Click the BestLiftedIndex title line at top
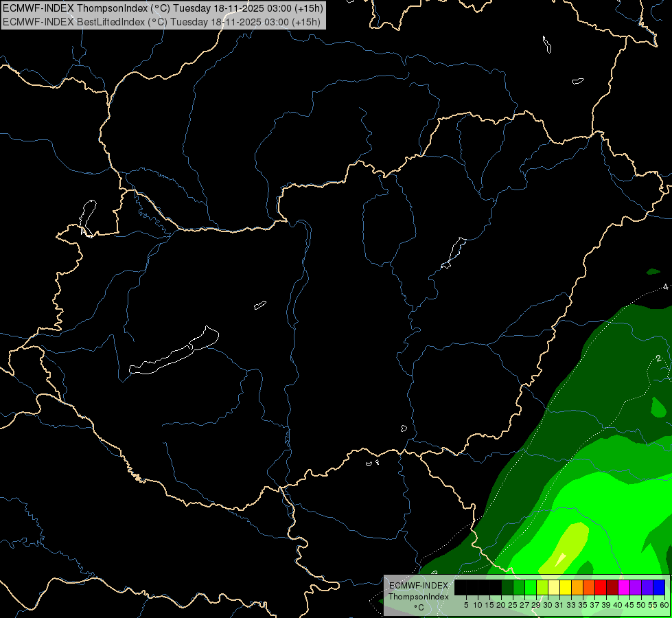 click(161, 21)
